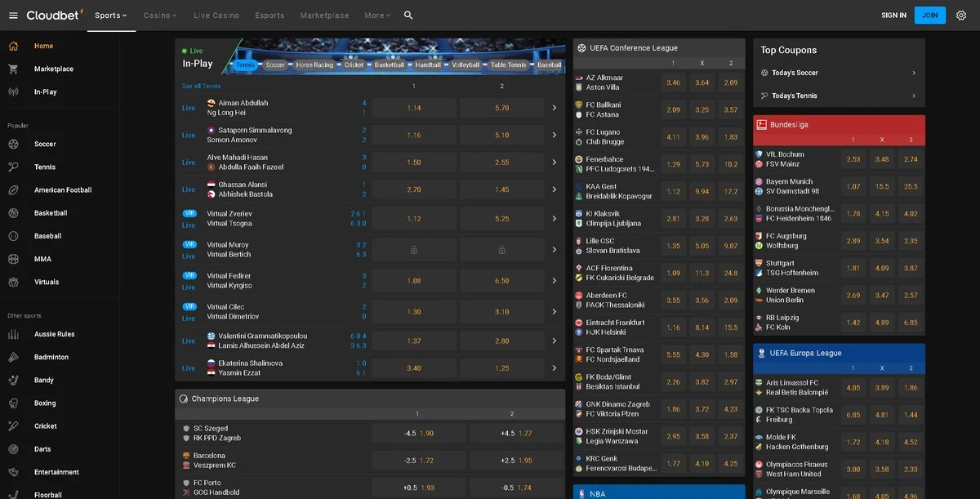Open the UEFA Conference League header
980x499 pixels.
[x=659, y=48]
